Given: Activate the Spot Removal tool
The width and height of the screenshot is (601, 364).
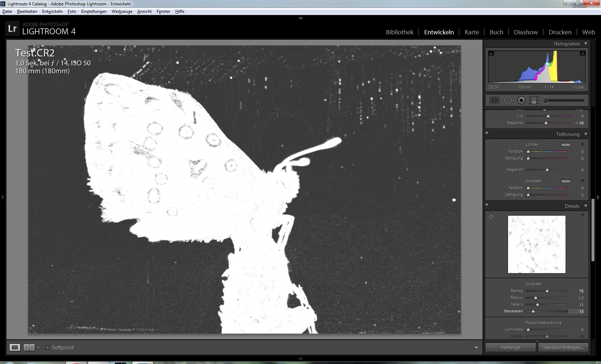Looking at the screenshot, I should (x=508, y=100).
